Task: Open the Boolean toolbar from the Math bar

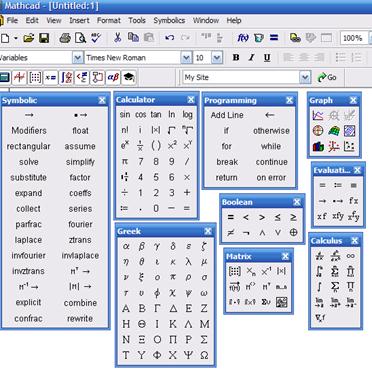Action: coord(82,78)
